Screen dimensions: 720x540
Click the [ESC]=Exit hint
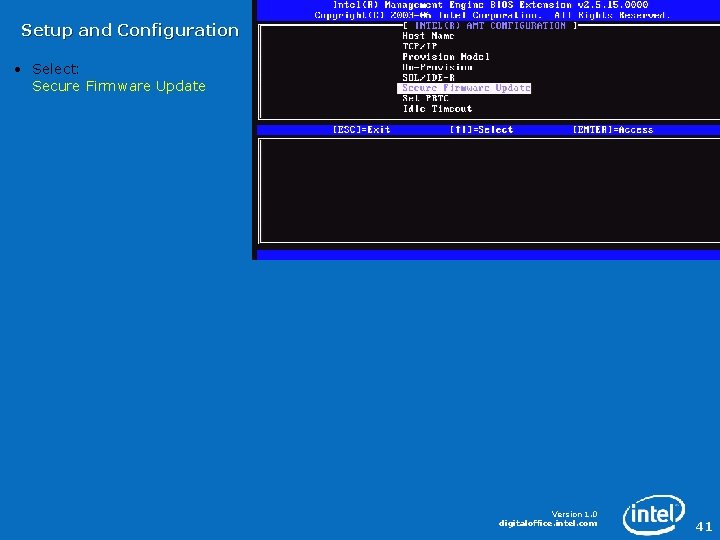click(x=361, y=130)
